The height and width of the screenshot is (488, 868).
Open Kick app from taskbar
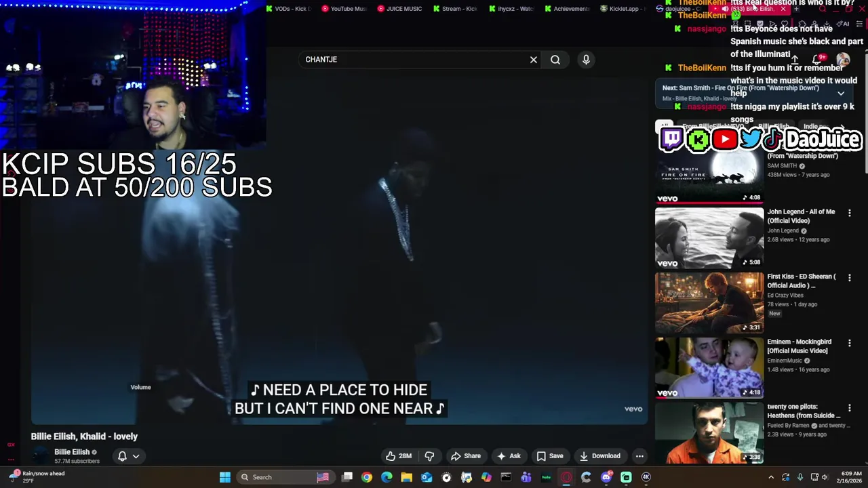coord(626,477)
